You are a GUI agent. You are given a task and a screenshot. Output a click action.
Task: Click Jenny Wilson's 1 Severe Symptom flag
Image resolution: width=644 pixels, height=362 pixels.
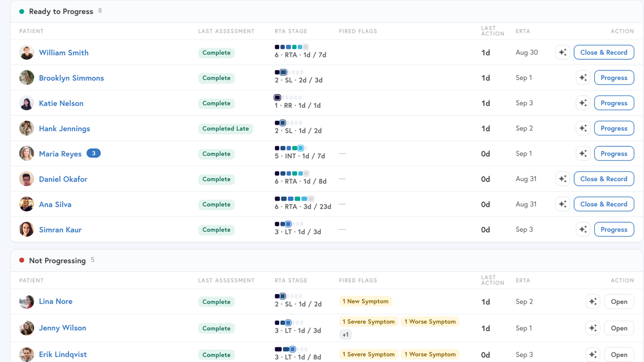click(x=369, y=322)
